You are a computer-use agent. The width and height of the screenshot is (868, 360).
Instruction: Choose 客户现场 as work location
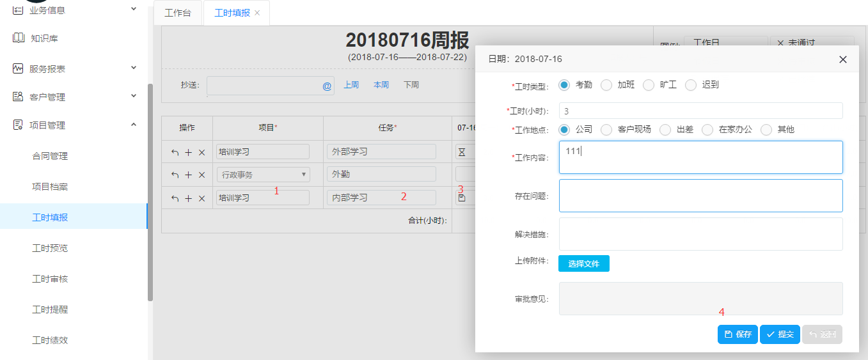[606, 130]
